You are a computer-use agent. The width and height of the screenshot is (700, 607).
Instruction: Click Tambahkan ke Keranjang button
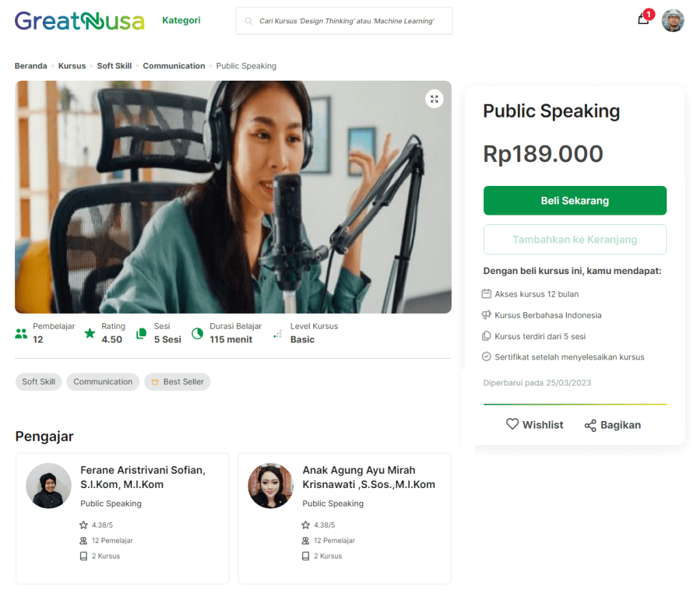pos(574,240)
